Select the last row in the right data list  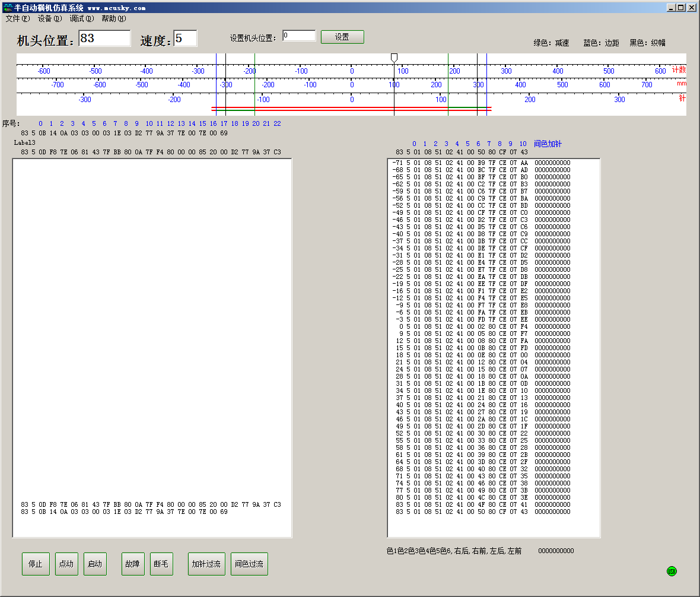[482, 512]
